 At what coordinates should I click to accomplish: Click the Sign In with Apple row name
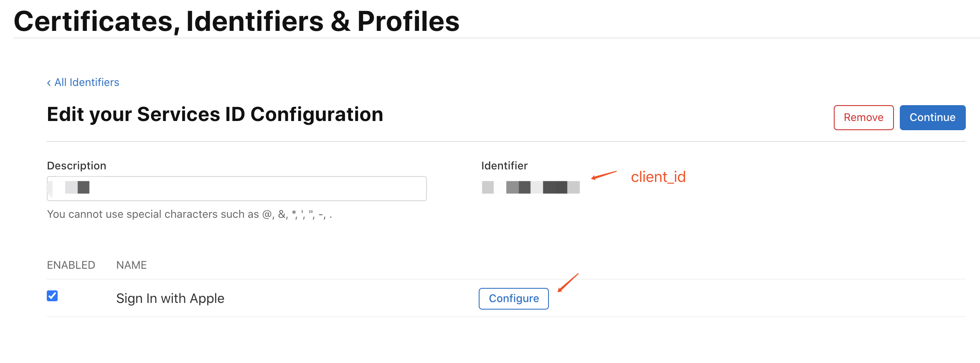(170, 299)
